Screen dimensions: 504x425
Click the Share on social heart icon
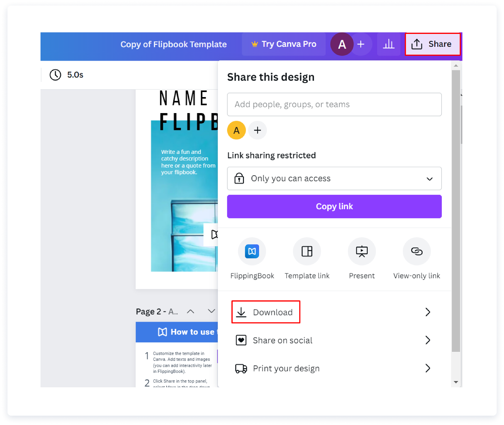coord(241,340)
